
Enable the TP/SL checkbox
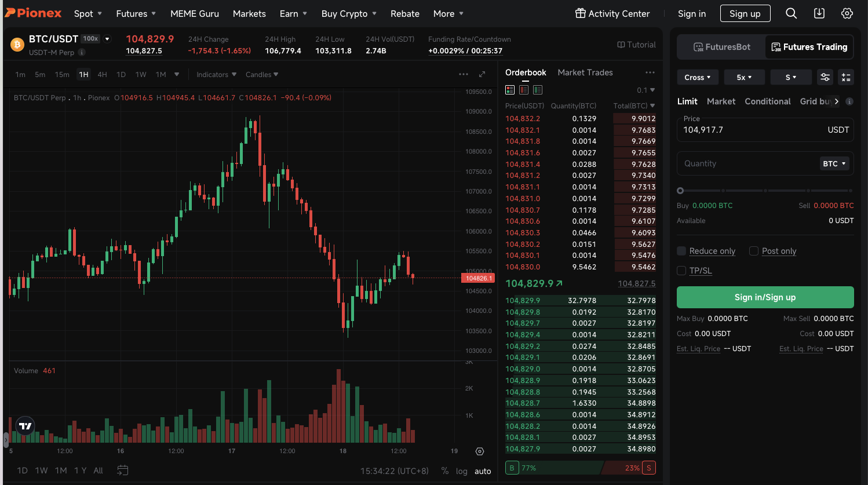pyautogui.click(x=681, y=271)
